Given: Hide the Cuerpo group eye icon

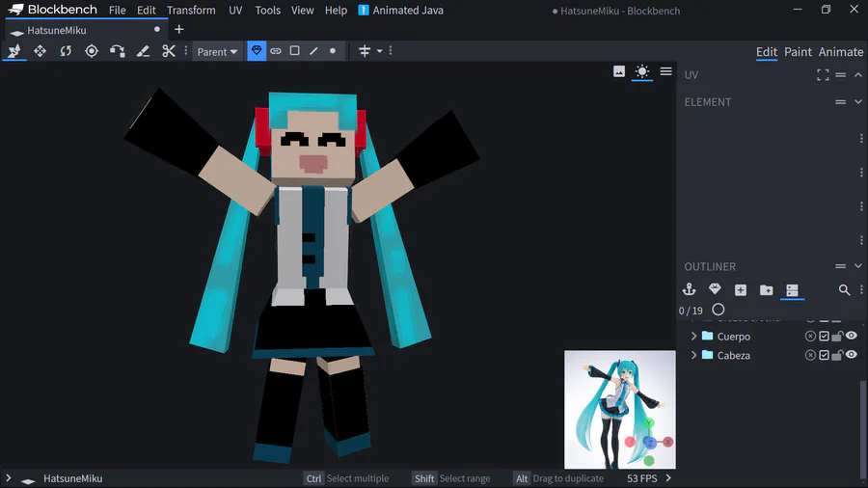Looking at the screenshot, I should 852,336.
